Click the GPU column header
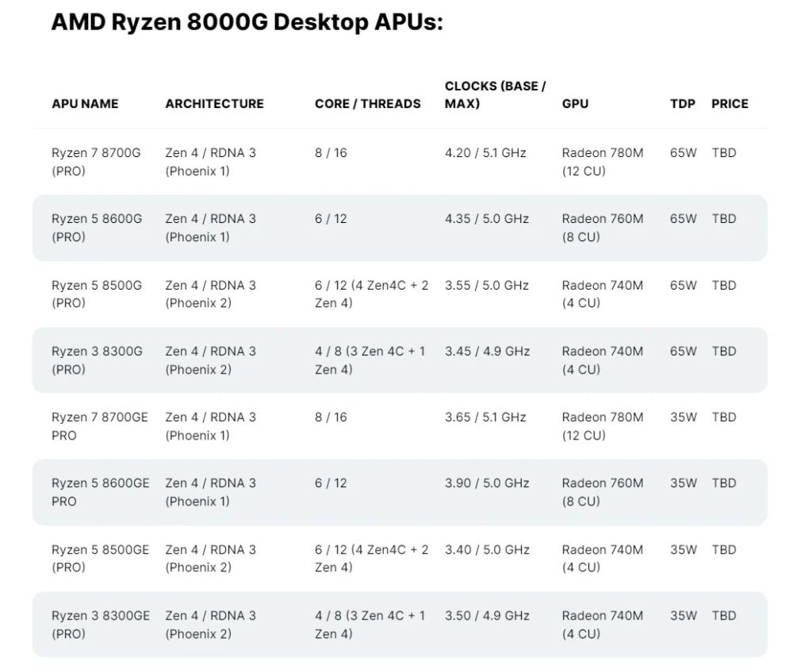The height and width of the screenshot is (672, 793). click(x=575, y=104)
